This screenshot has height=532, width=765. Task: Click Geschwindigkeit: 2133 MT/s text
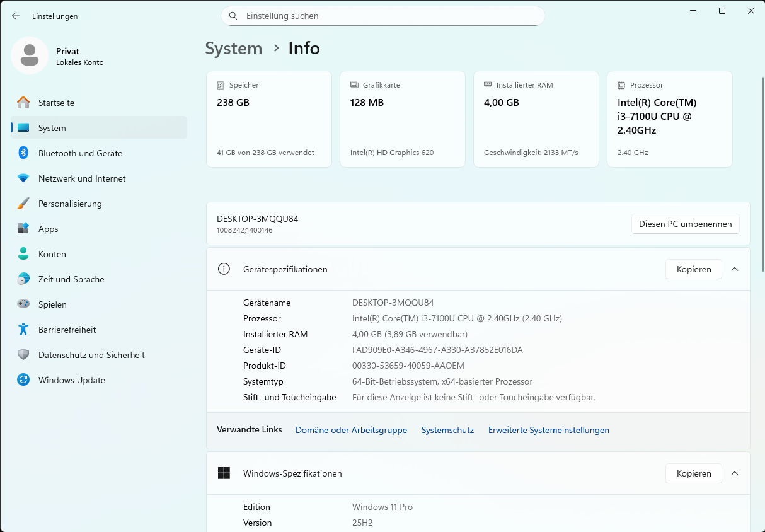[x=531, y=153]
